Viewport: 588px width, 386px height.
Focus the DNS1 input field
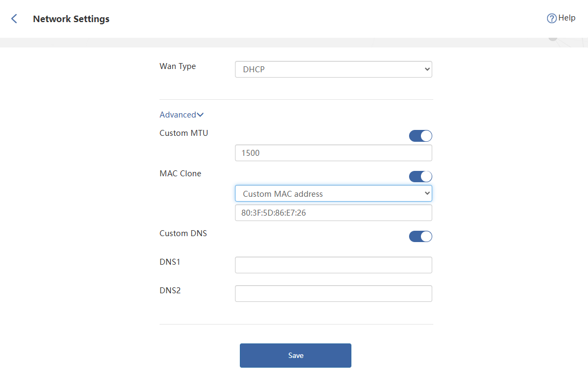tap(333, 265)
